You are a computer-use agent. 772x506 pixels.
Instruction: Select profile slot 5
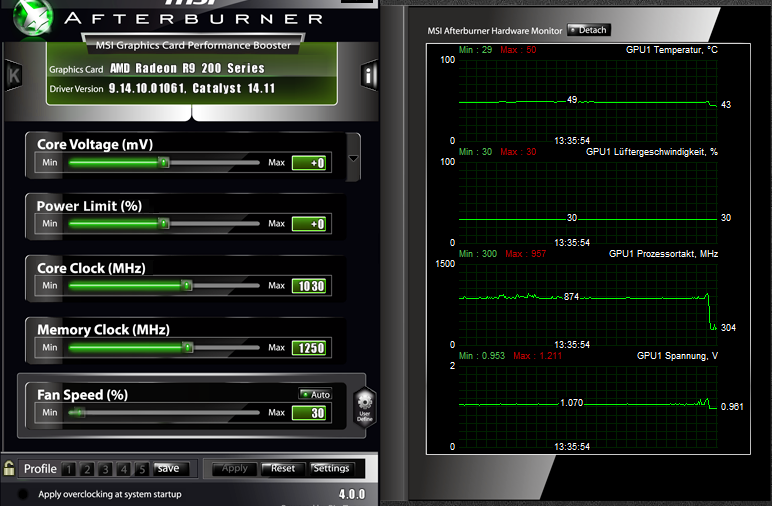[x=141, y=469]
